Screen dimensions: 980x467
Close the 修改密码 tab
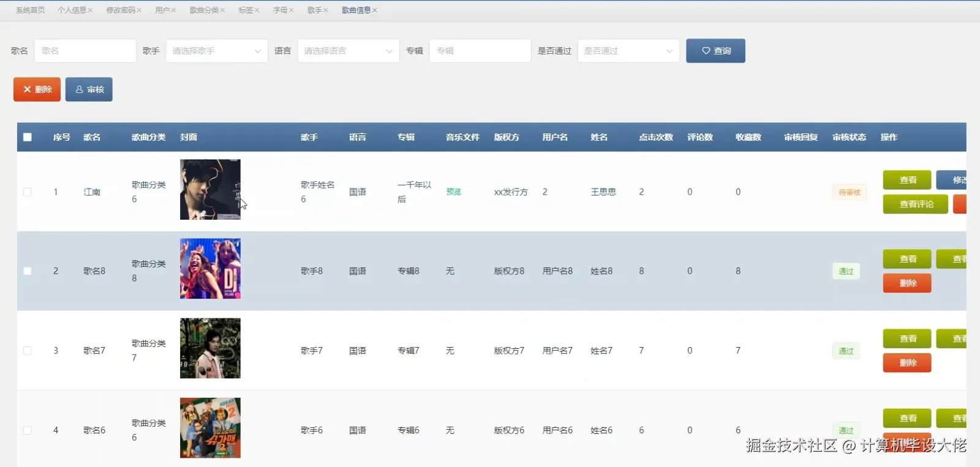coord(139,10)
